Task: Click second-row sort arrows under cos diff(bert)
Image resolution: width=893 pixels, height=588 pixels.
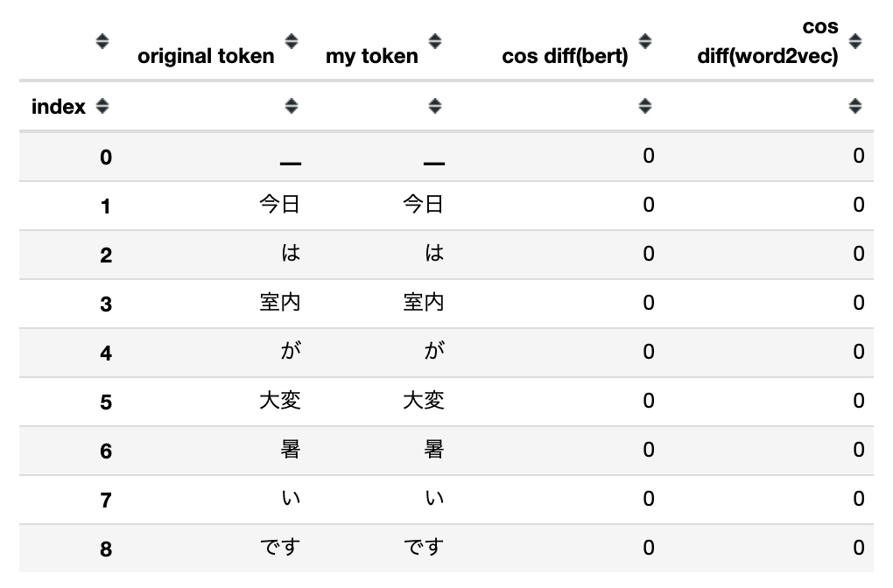Action: (645, 106)
